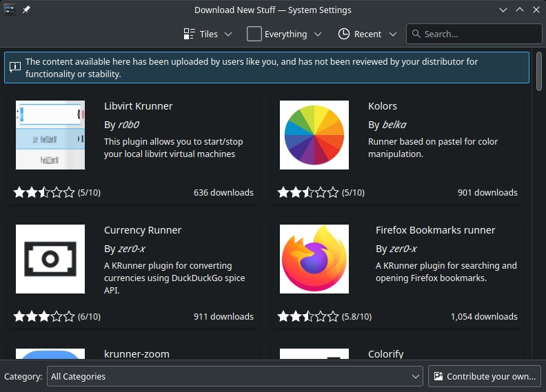Click the Category label
The width and height of the screenshot is (546, 392).
[23, 376]
